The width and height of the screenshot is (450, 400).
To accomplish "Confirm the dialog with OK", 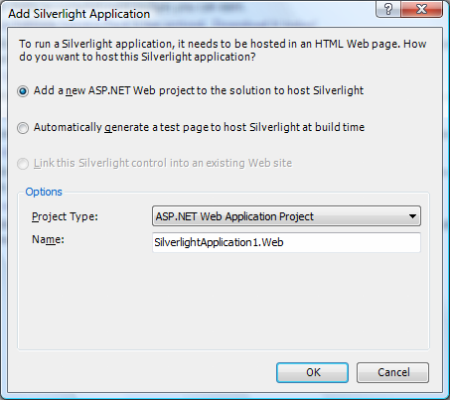I will (x=312, y=372).
